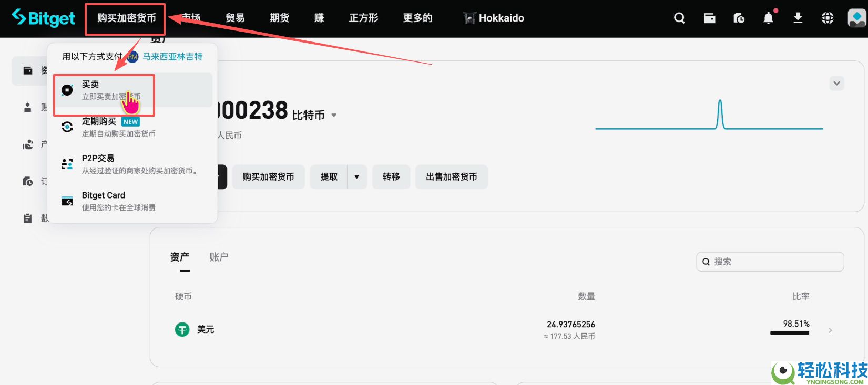Click the 搜索 input field
This screenshot has height=385, width=868.
coord(770,262)
